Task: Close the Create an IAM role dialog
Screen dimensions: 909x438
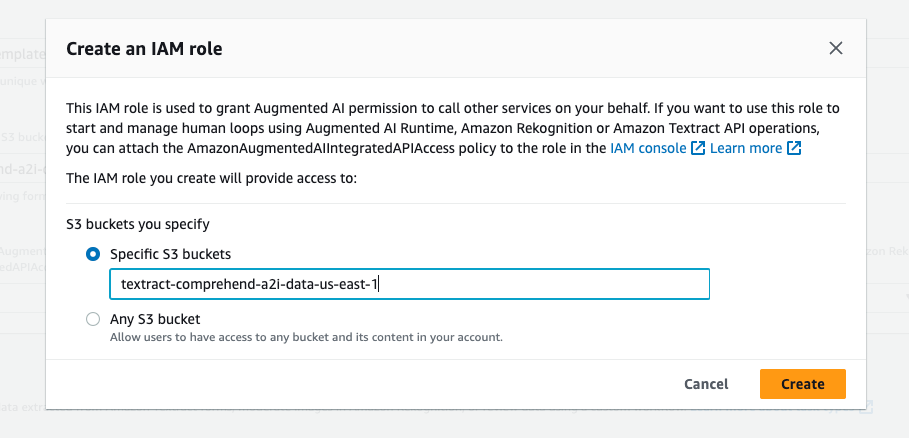Action: 836,48
